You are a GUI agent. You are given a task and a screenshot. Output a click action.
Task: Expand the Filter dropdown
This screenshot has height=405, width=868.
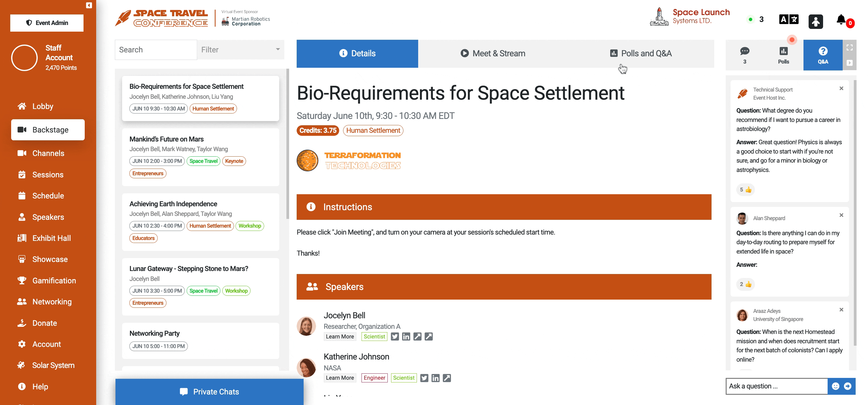241,50
